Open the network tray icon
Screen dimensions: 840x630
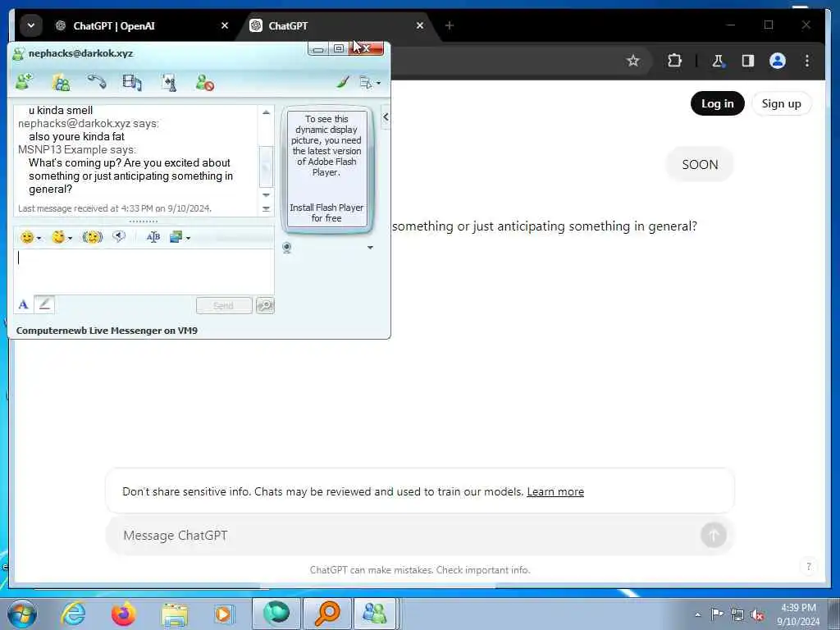tap(737, 614)
